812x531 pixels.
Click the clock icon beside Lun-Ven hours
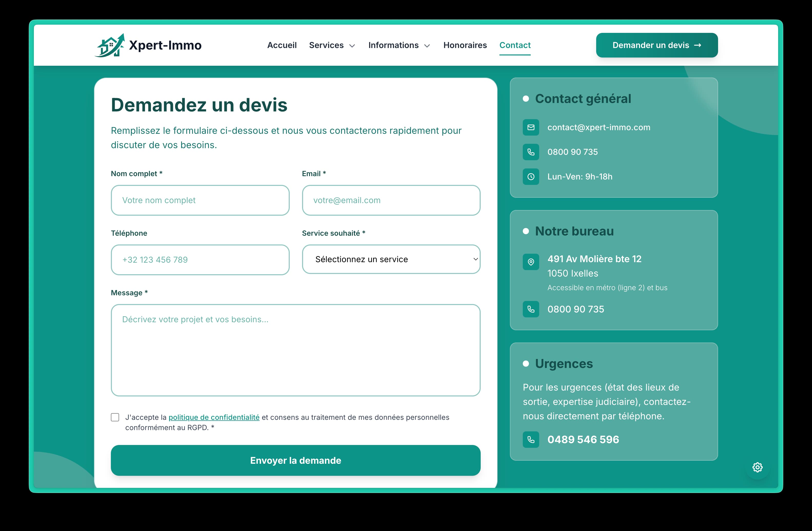click(x=531, y=177)
